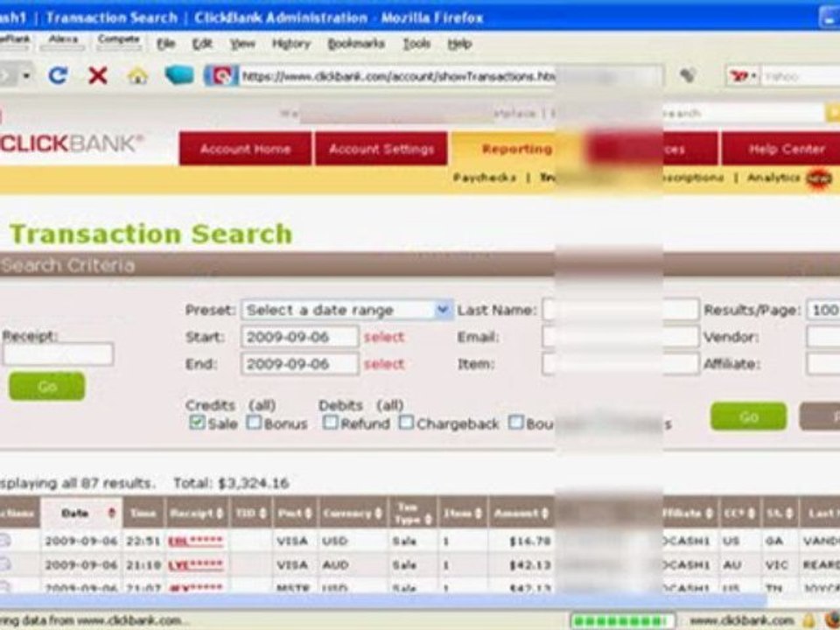Viewport: 840px width, 630px height.
Task: Sort by the Receipt column header
Action: click(196, 513)
